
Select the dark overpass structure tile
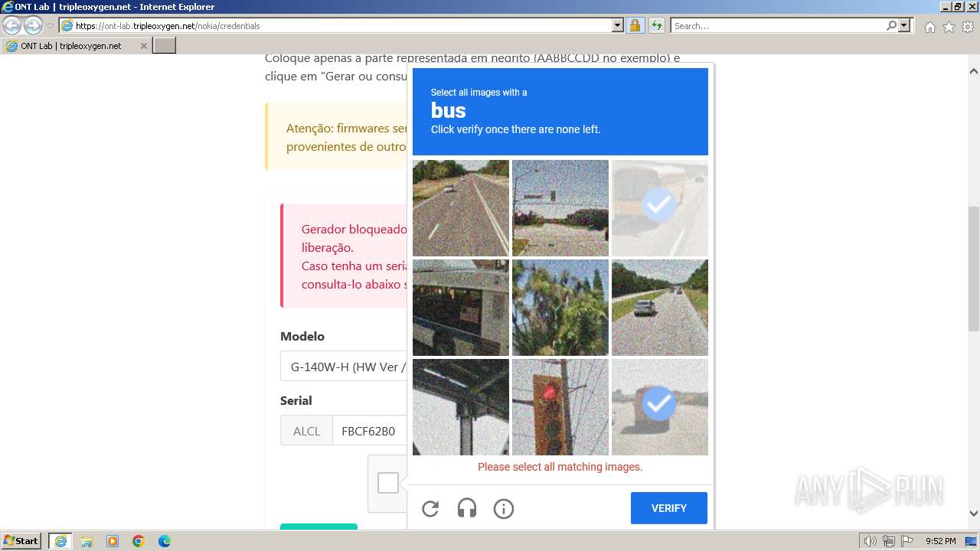(x=461, y=407)
